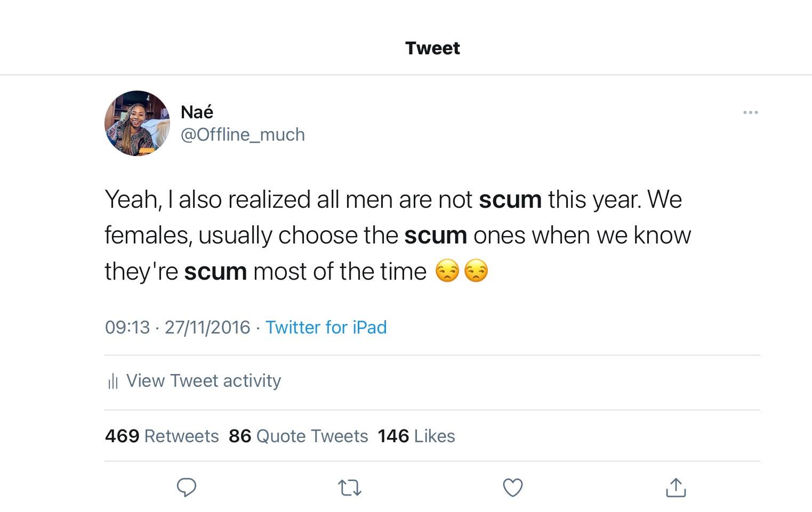
Task: Show the 469 Retweets list
Action: [x=162, y=436]
